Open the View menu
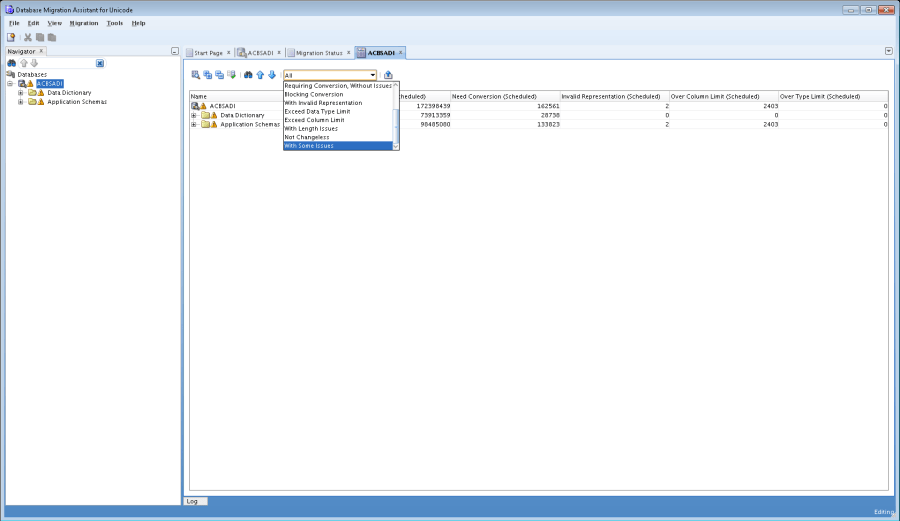This screenshot has width=900, height=521. pyautogui.click(x=54, y=24)
